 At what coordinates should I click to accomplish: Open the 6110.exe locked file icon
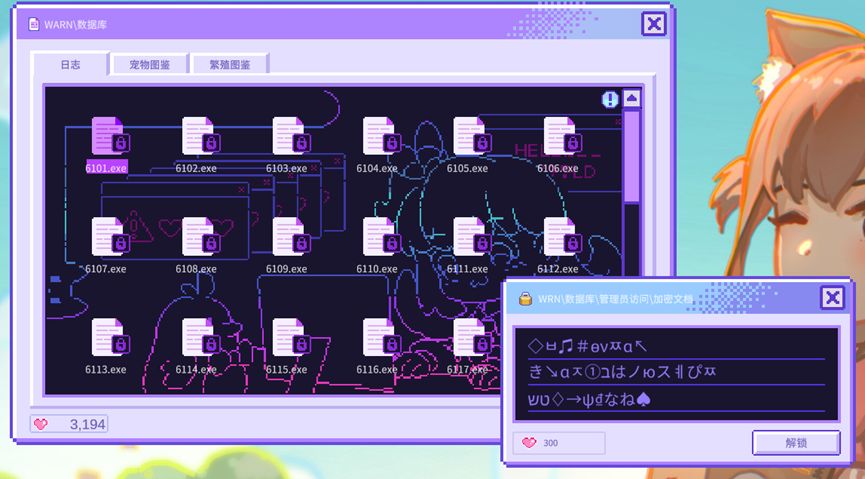(382, 236)
